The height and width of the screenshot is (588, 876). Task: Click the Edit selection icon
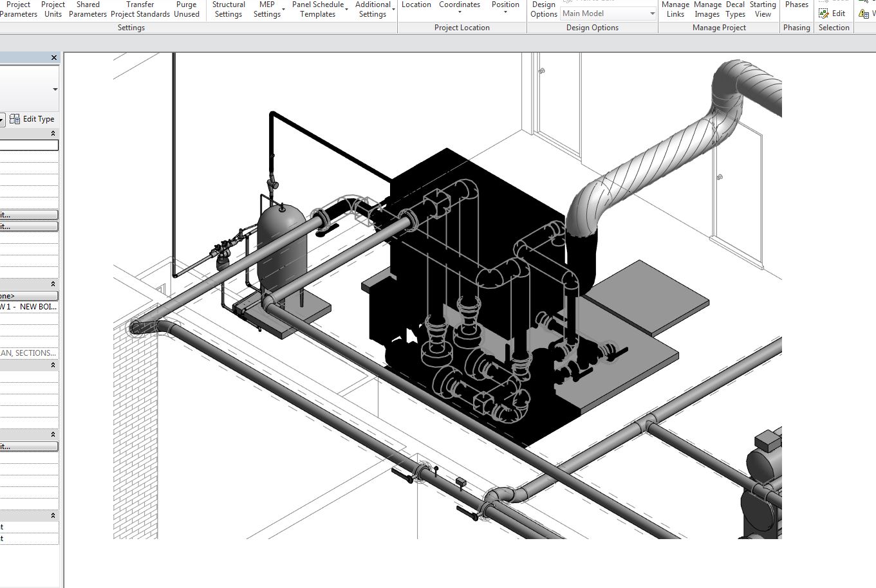pyautogui.click(x=824, y=14)
